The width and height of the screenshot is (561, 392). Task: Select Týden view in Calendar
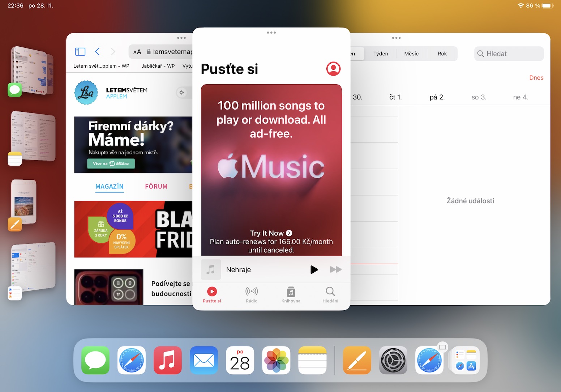[x=381, y=54]
